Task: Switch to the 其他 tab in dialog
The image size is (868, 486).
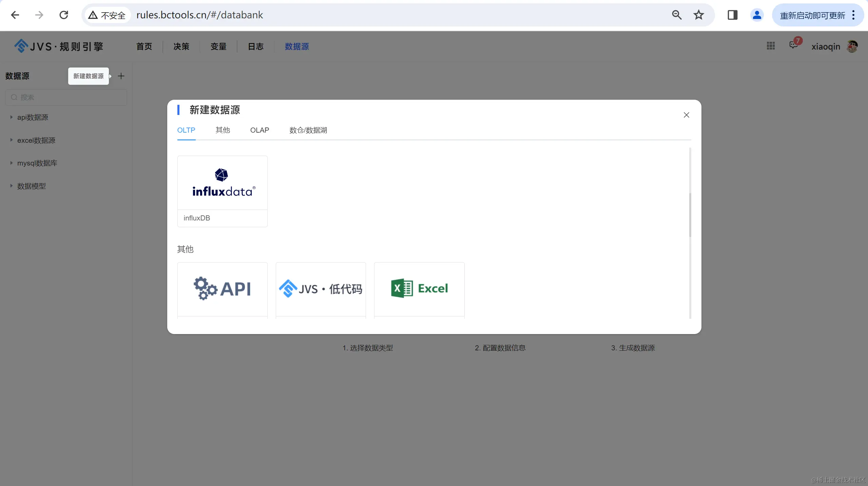Action: click(x=223, y=130)
